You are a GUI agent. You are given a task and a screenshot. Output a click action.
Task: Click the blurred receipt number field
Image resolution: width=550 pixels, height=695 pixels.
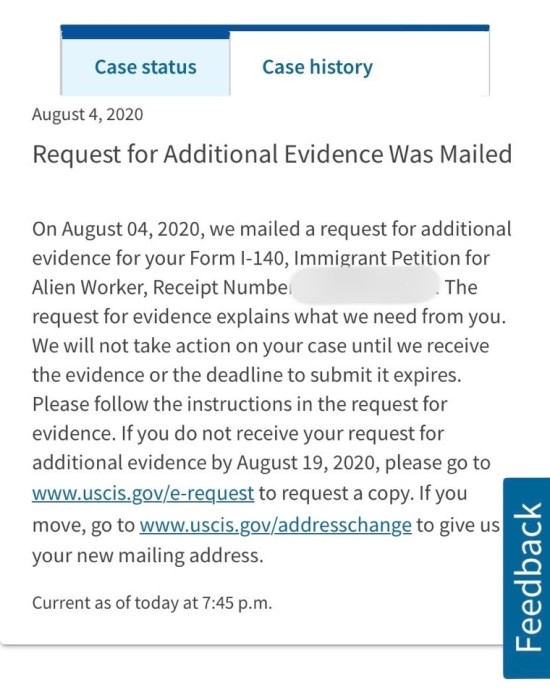(363, 286)
